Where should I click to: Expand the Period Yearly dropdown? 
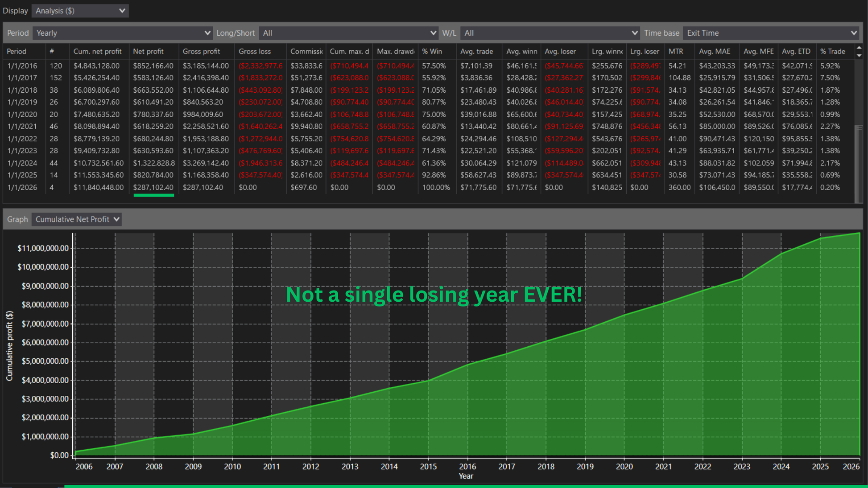point(122,33)
